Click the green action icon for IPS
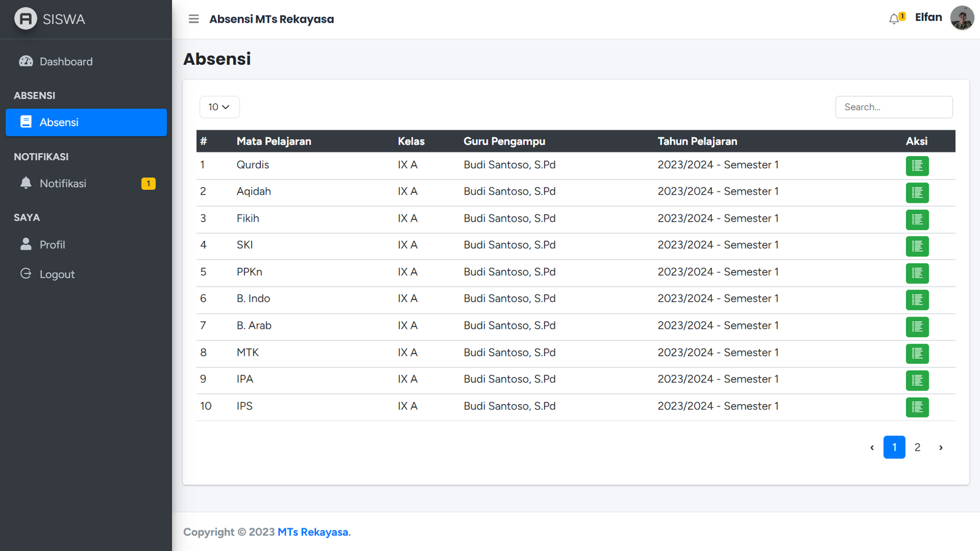This screenshot has width=980, height=551. [x=917, y=407]
